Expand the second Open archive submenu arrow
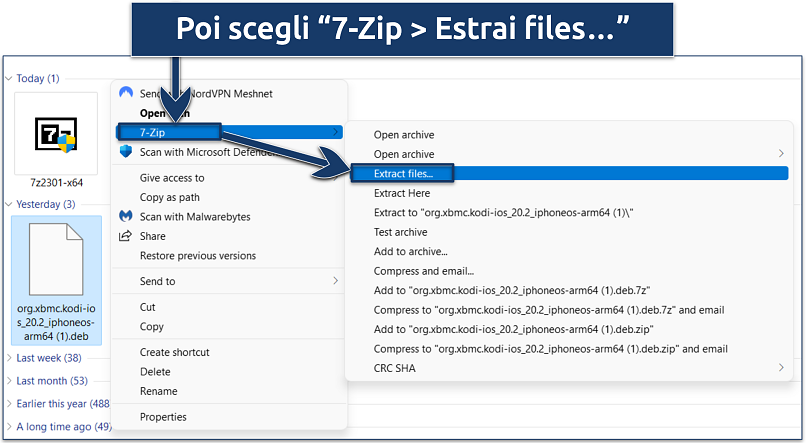The height and width of the screenshot is (443, 806). 781,154
